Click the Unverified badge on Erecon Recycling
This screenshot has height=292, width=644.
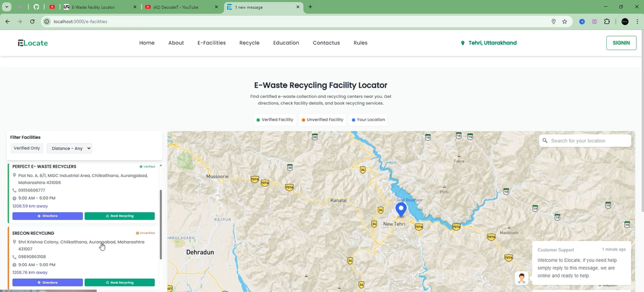click(145, 233)
